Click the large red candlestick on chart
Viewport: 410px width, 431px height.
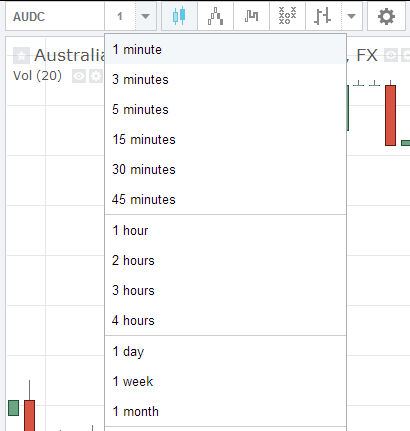390,115
